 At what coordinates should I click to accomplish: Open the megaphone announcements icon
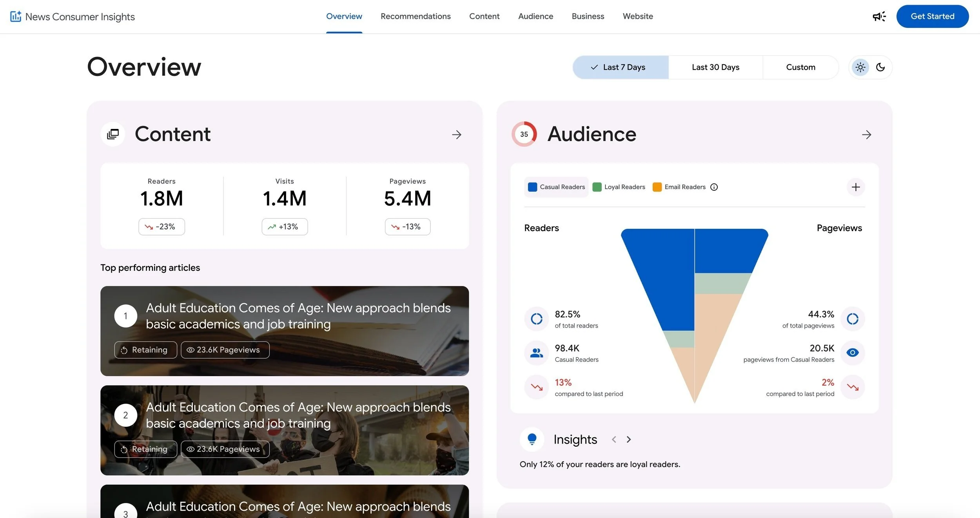click(879, 16)
